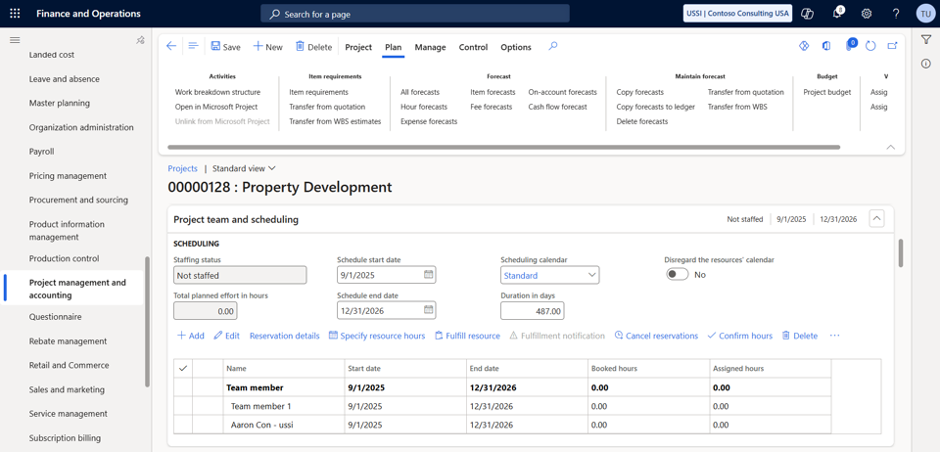Click Confirm hours
Screen dimensions: 941x452
[740, 336]
